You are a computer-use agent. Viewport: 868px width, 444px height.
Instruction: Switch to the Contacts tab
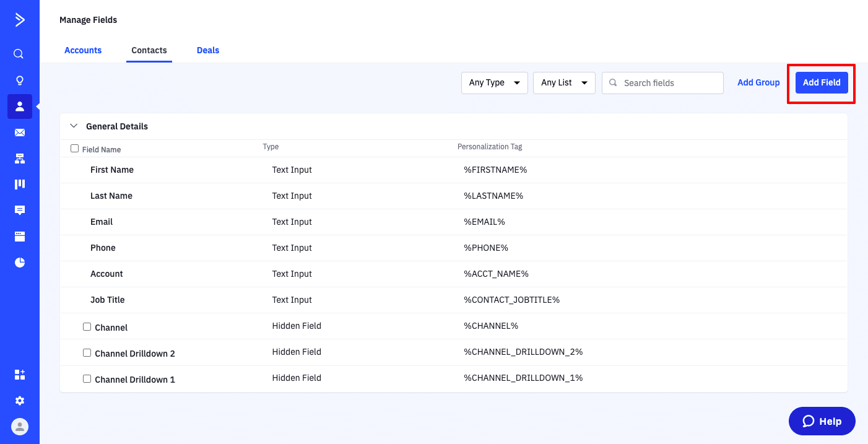(x=149, y=50)
